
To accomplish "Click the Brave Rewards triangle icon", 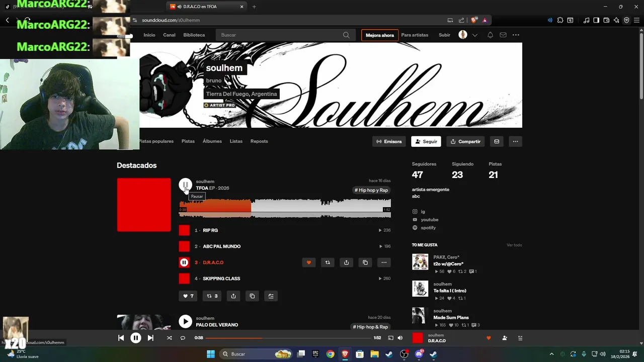I will [x=485, y=20].
